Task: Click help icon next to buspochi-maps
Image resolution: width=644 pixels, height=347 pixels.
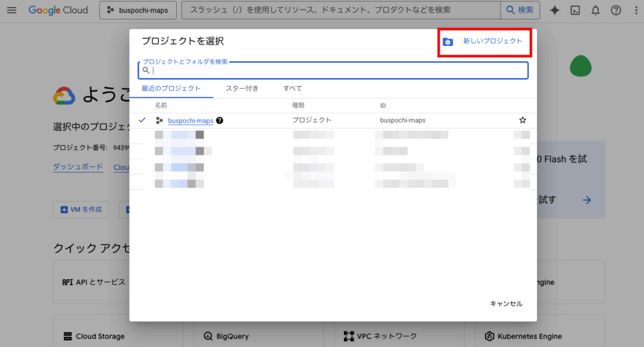Action: pyautogui.click(x=219, y=120)
